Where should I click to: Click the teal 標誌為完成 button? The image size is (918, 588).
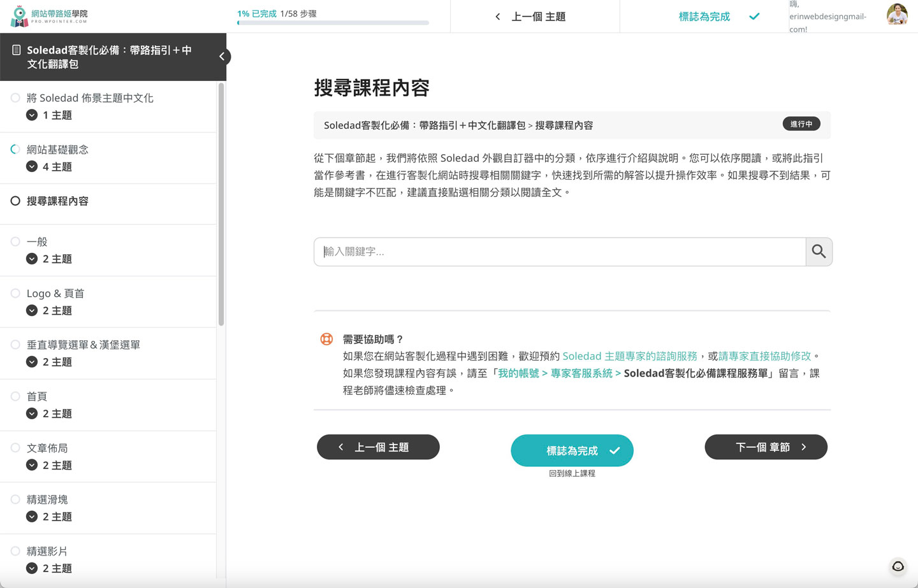[x=572, y=450]
